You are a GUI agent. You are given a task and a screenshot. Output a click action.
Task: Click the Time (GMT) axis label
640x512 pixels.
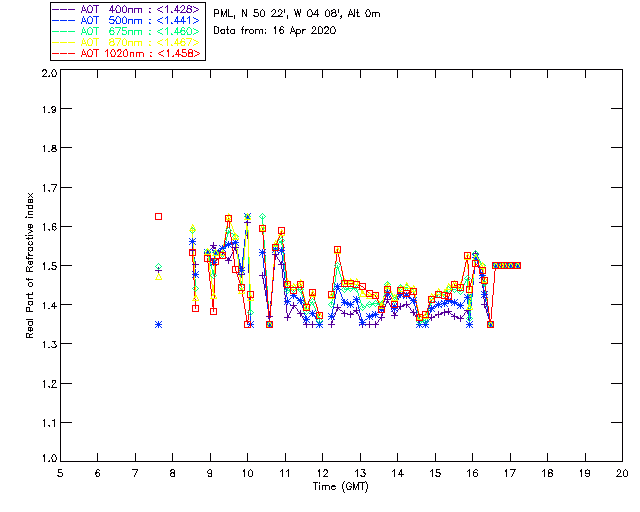[x=341, y=486]
